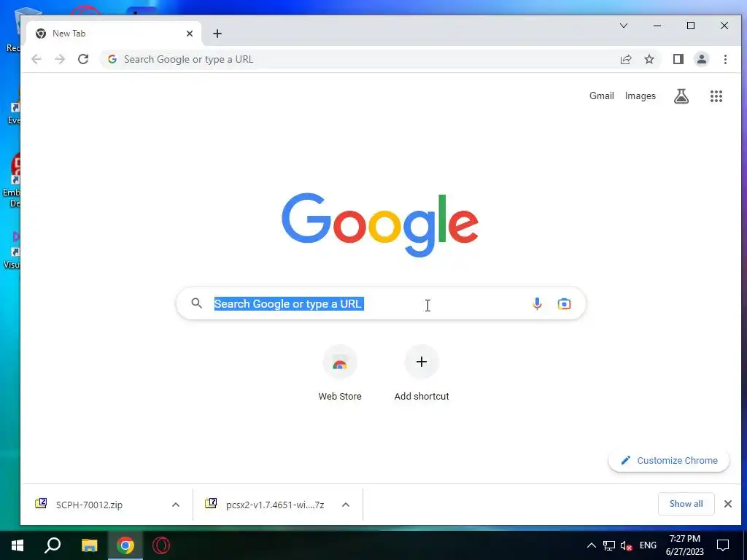Open the tab search chevron

tap(624, 26)
